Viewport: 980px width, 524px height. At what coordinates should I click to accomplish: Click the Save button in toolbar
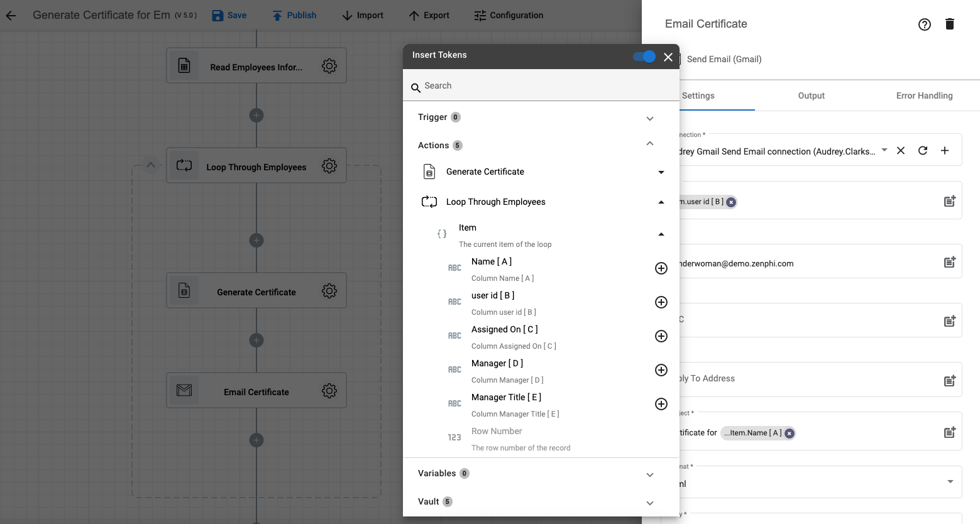coord(229,15)
